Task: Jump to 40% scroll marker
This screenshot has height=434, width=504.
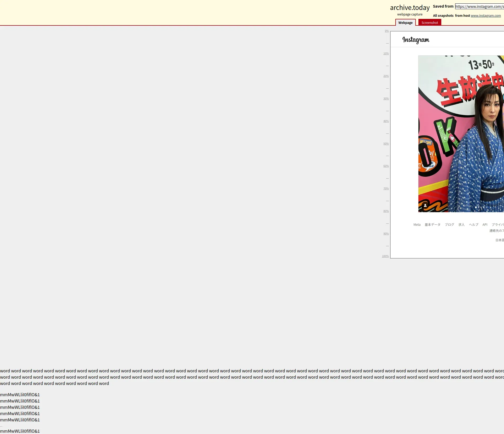Action: pyautogui.click(x=386, y=121)
